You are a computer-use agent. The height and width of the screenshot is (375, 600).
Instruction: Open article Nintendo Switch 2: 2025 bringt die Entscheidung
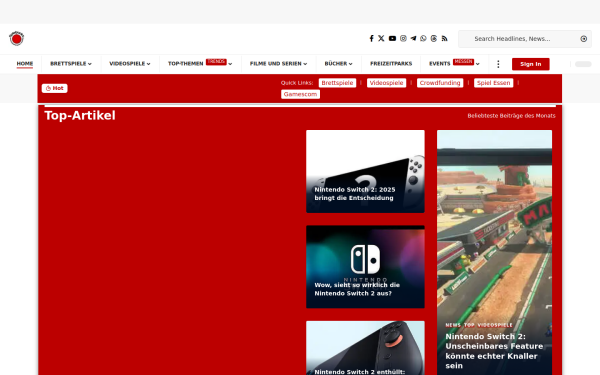[x=355, y=194]
